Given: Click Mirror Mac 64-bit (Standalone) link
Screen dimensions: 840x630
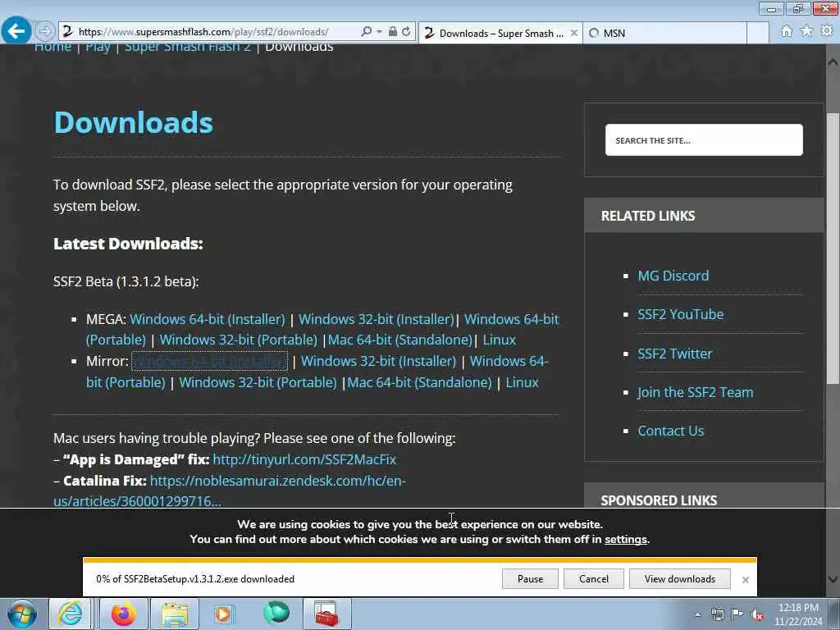Looking at the screenshot, I should [419, 382].
